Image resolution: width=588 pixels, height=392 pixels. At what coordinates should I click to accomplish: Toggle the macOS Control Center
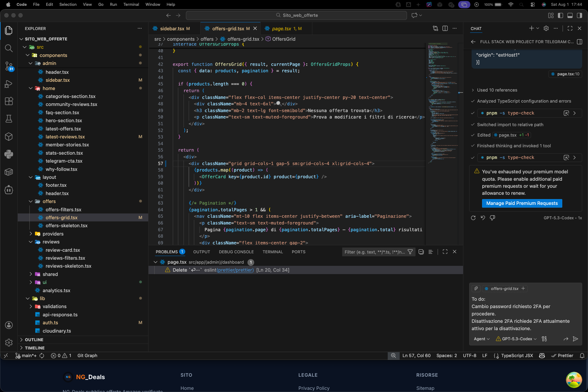(x=533, y=5)
